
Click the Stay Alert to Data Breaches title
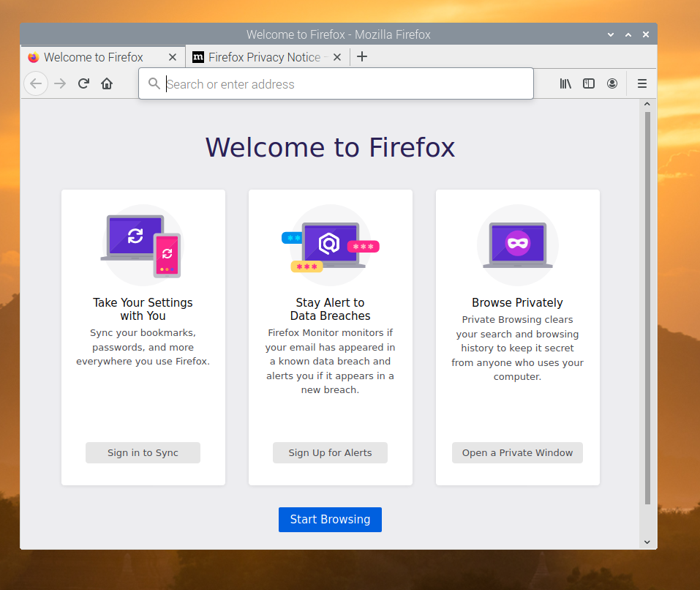coord(331,309)
